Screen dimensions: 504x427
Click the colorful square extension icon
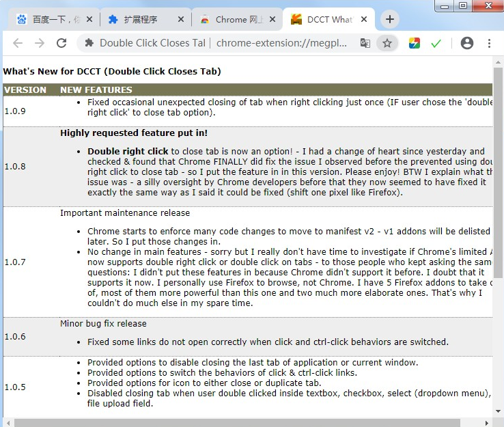[415, 43]
